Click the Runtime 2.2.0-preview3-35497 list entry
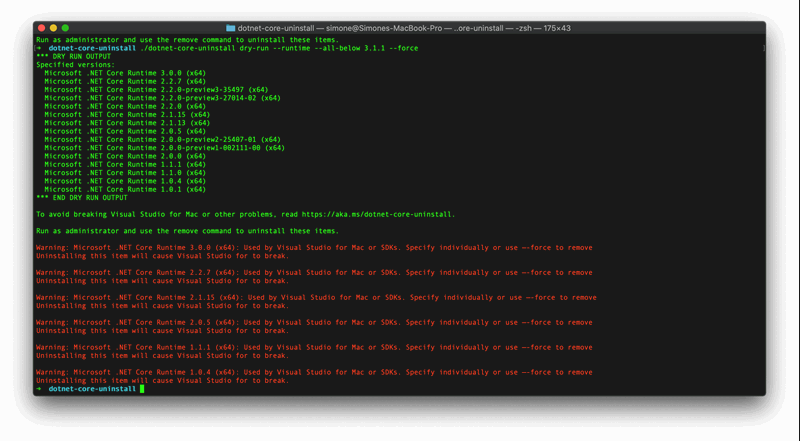Viewport: 800px width, 441px height. 156,90
